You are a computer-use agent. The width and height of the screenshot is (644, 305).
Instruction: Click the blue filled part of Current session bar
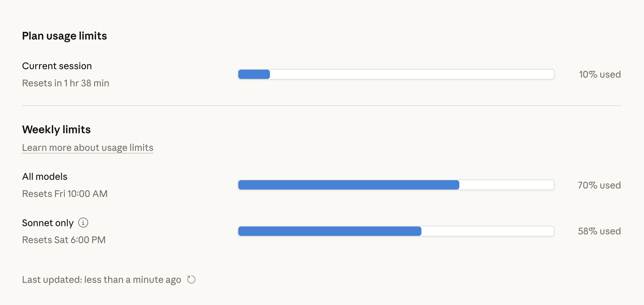point(254,74)
